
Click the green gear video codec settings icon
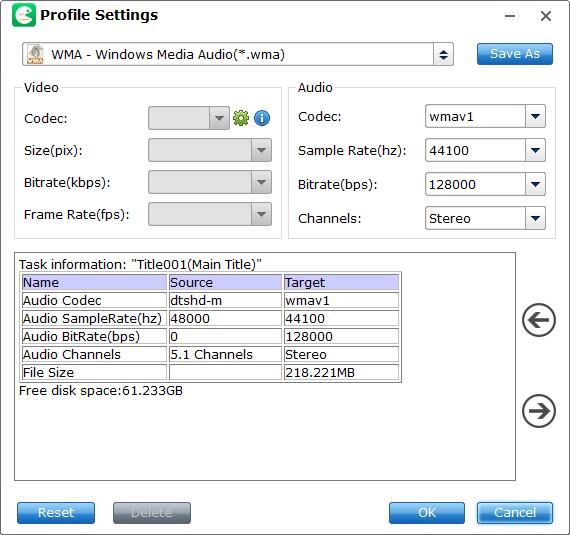pos(241,118)
